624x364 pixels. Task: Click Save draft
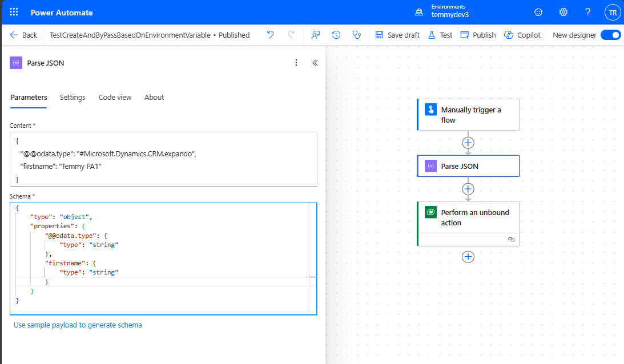(397, 35)
